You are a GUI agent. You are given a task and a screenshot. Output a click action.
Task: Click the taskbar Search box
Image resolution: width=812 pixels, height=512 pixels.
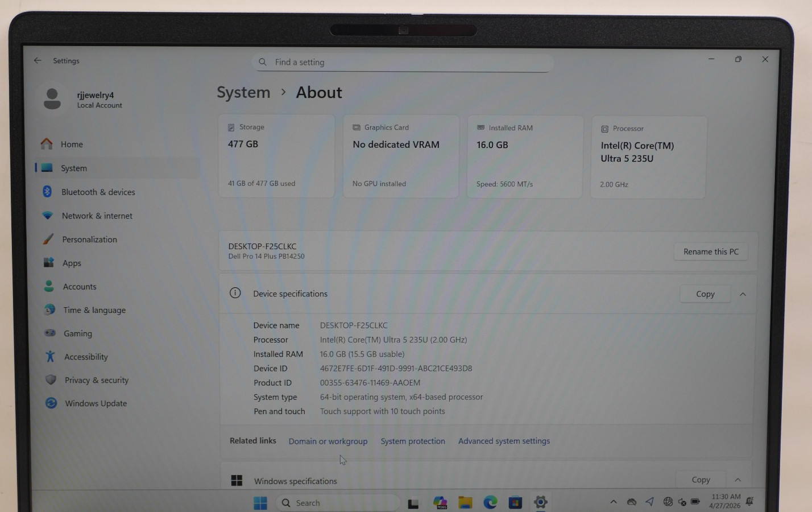coord(338,503)
